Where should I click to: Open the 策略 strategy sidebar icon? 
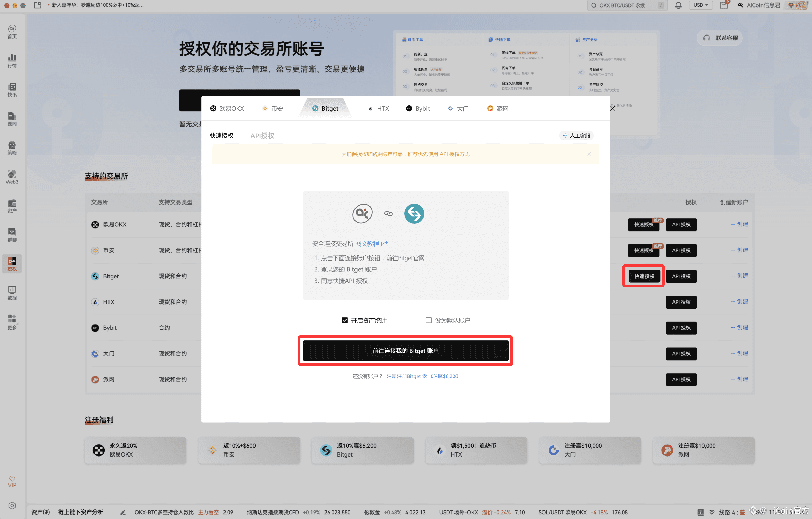[x=12, y=148]
